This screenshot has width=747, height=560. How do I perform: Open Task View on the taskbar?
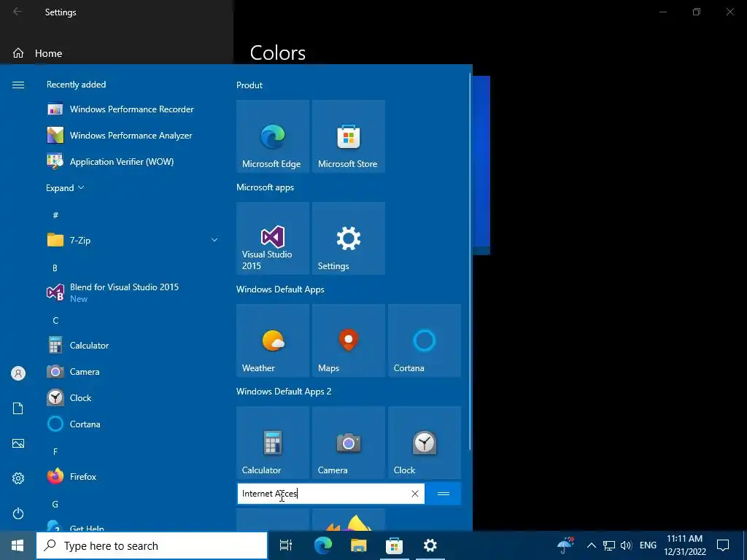pyautogui.click(x=286, y=545)
